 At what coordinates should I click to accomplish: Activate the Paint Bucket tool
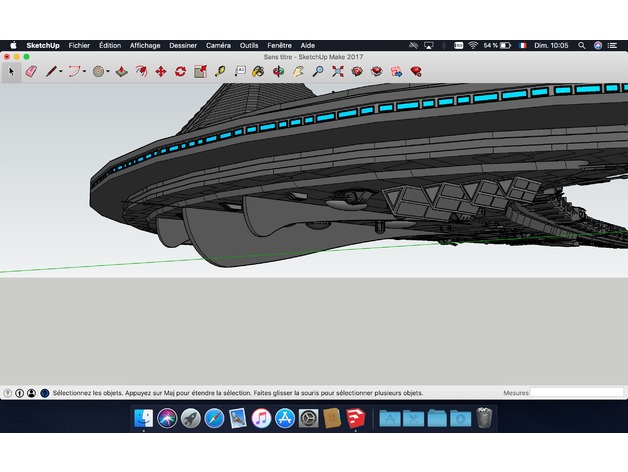[x=258, y=72]
